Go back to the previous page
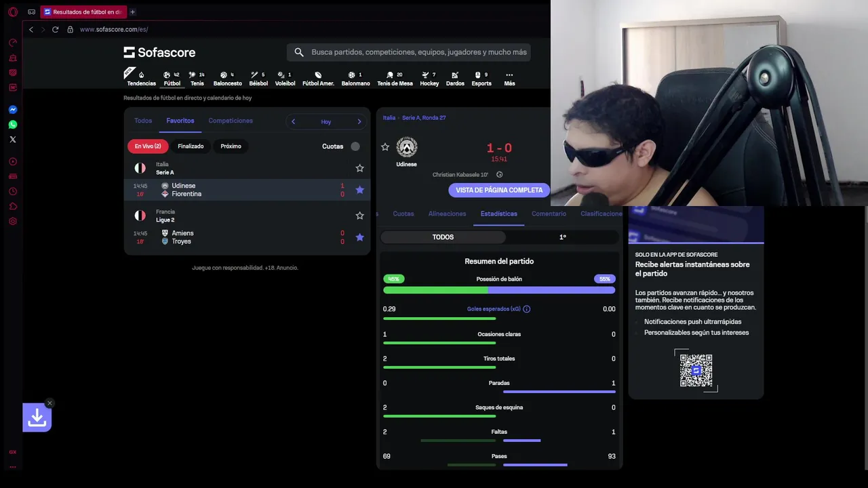 (31, 30)
